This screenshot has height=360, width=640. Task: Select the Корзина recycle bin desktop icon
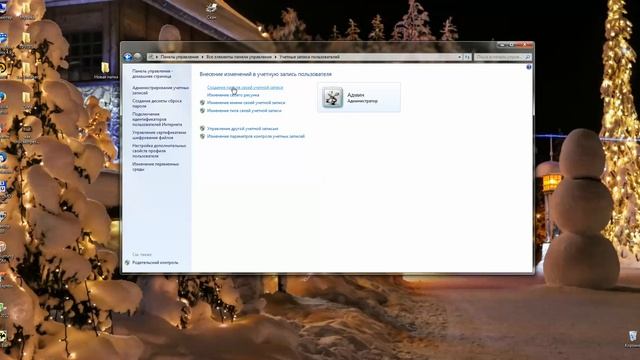pyautogui.click(x=632, y=339)
